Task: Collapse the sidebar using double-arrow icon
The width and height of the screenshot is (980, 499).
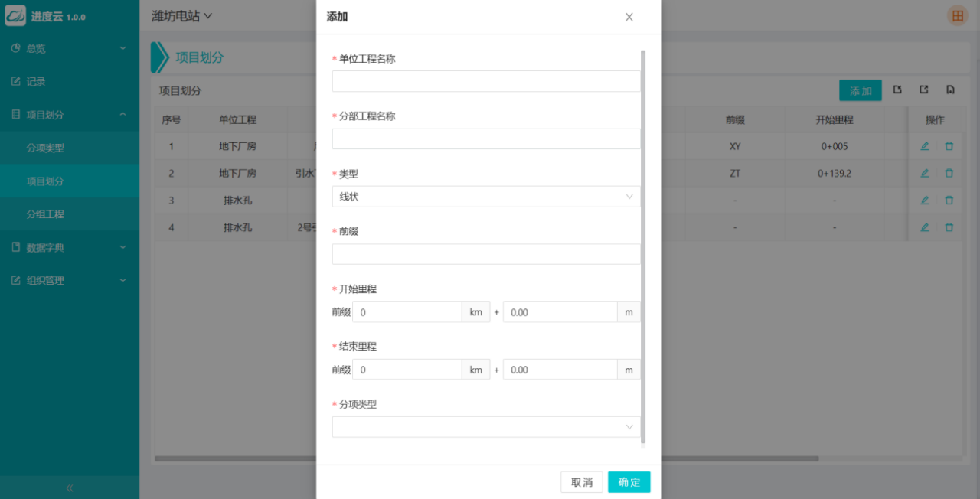Action: [x=70, y=488]
